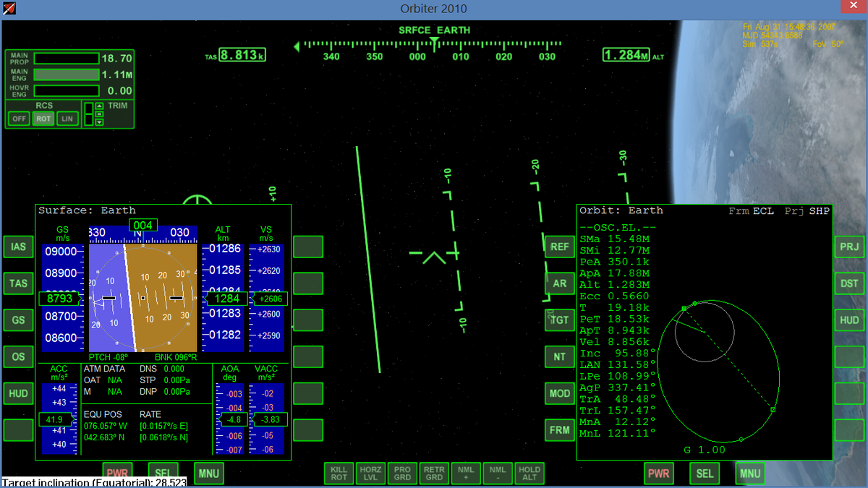Set RCS mode to LIN
This screenshot has height=488, width=868.
point(67,119)
